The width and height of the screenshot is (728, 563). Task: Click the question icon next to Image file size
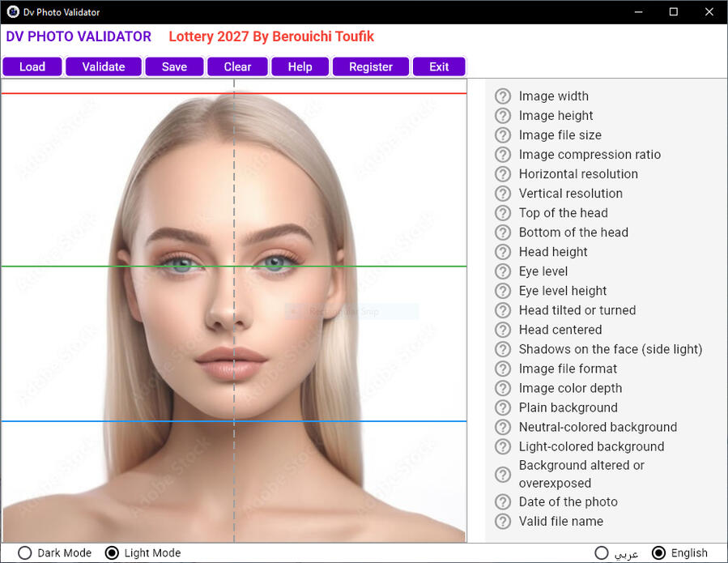503,135
